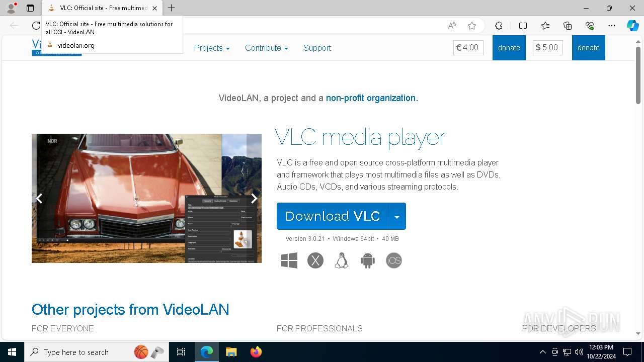The image size is (644, 362).
Task: Open the browser profile icon
Action: [x=11, y=8]
